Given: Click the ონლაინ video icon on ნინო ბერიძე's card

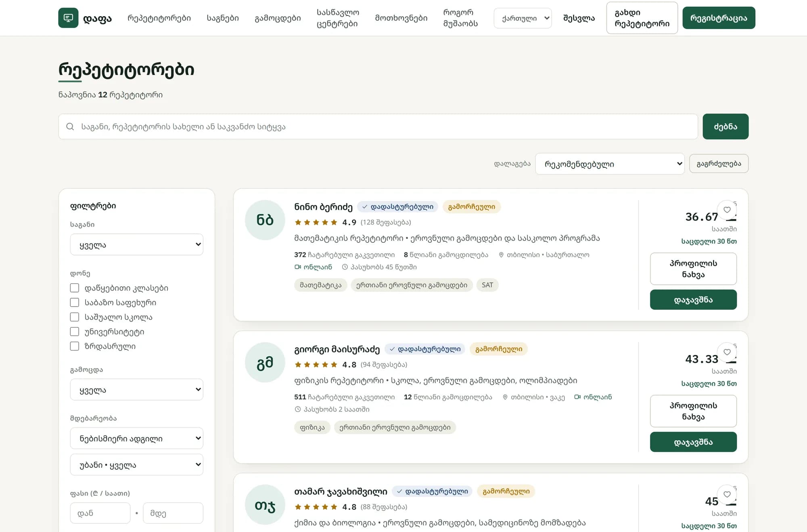Looking at the screenshot, I should click(x=298, y=267).
